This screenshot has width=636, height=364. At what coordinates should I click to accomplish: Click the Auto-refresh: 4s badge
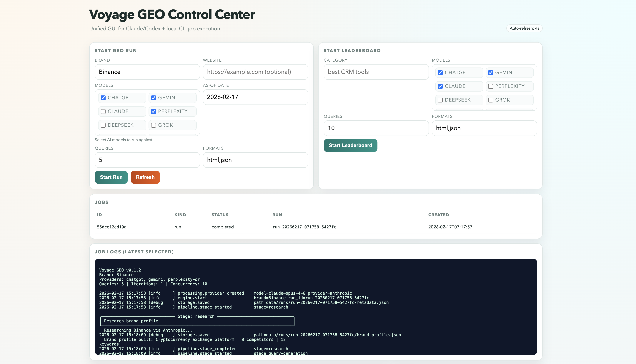(524, 28)
